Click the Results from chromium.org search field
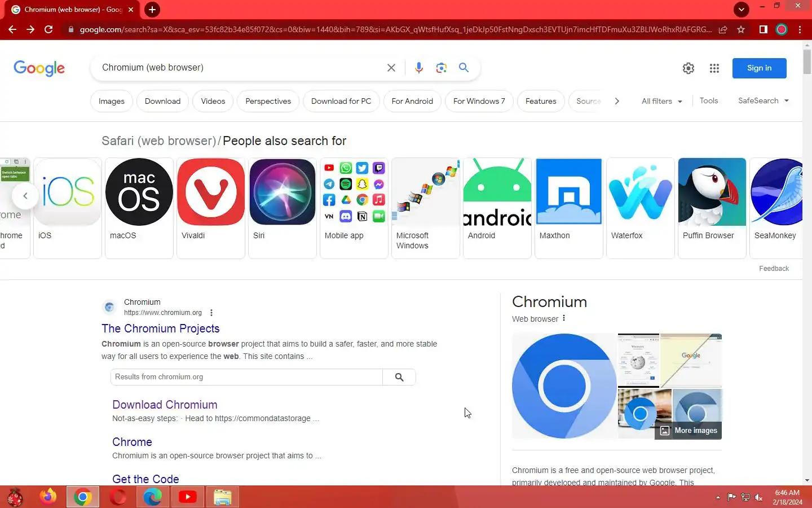The image size is (812, 508). click(x=246, y=377)
